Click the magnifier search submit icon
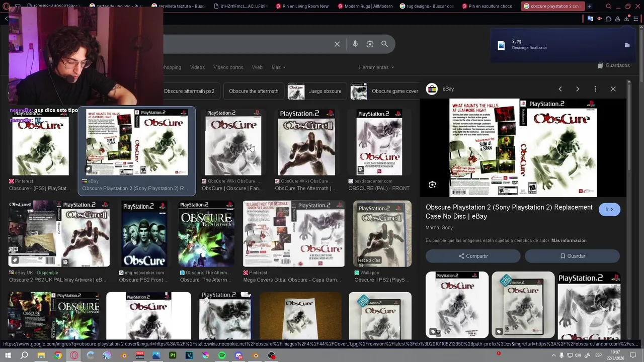Screen dimensions: 644x362 pos(384,44)
